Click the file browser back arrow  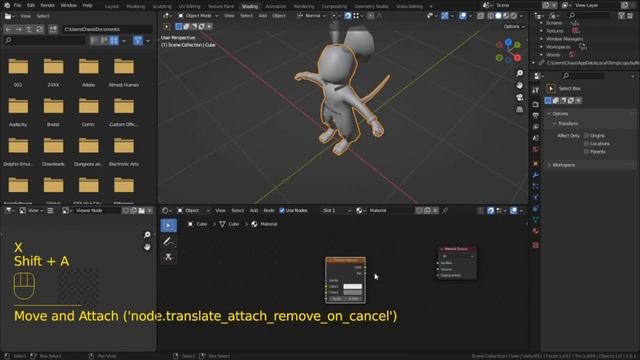point(9,29)
